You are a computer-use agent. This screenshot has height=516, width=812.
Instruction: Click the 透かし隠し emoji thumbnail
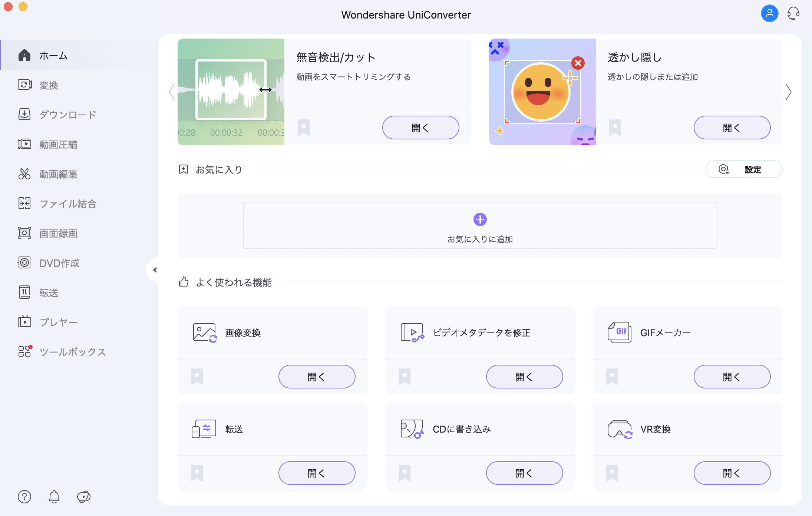542,92
